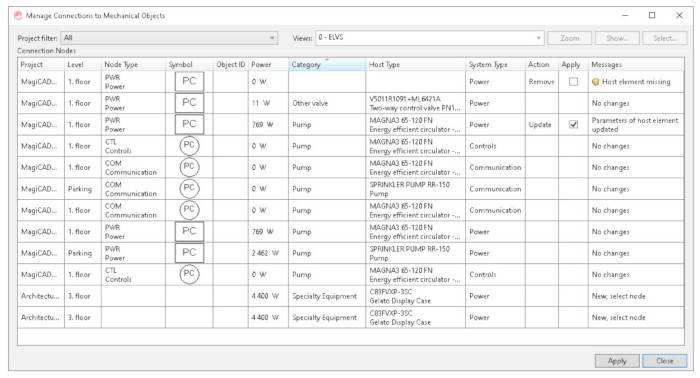Click the V5011R1091+ML6421A host type cell
This screenshot has height=378, width=700.
tap(416, 103)
